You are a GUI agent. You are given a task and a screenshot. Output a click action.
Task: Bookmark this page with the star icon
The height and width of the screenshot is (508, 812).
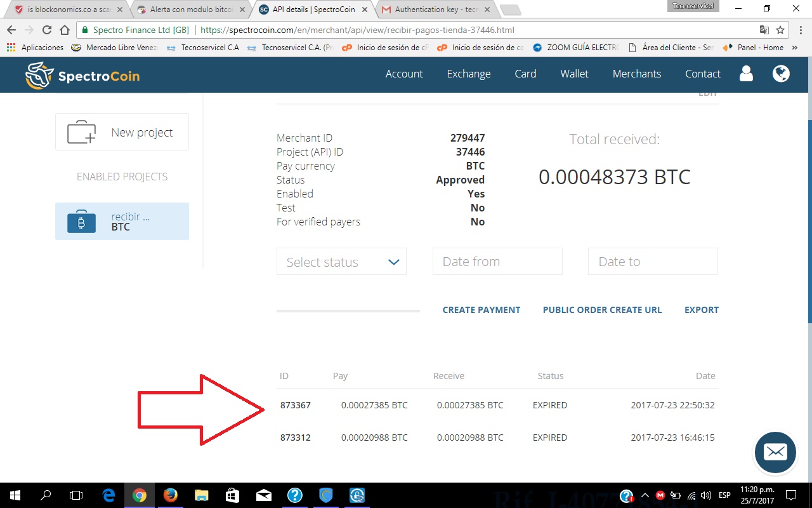click(x=780, y=30)
